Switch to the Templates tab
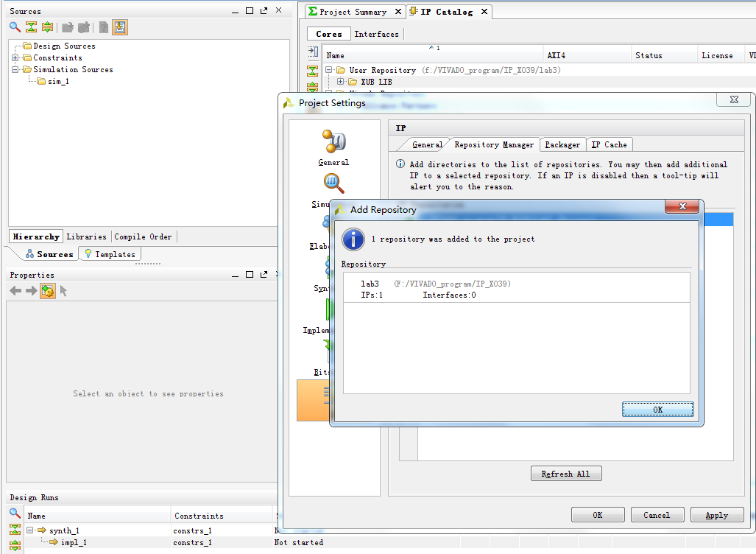Viewport: 756px width, 554px height. pyautogui.click(x=110, y=254)
